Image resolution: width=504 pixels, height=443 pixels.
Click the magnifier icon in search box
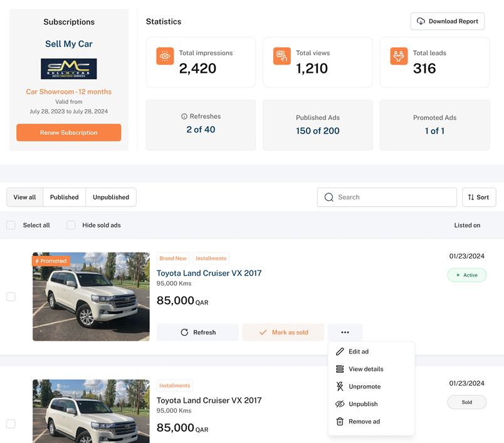click(x=329, y=197)
